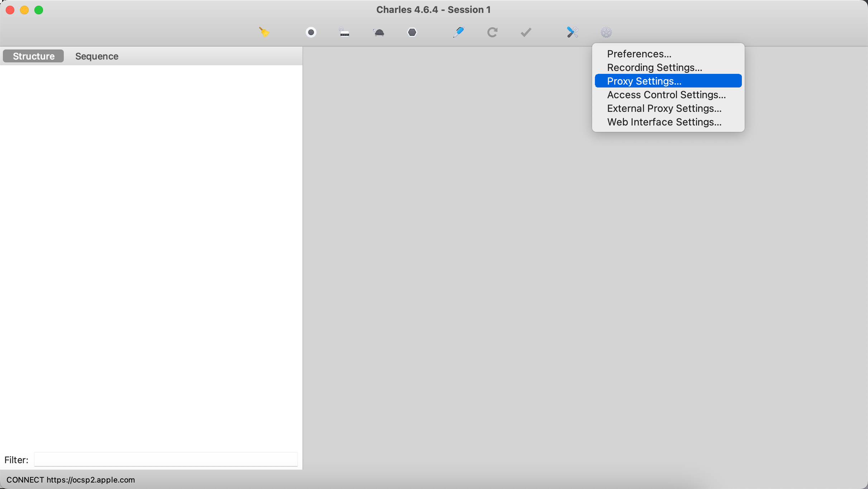Select Recording Settings... menu item
Image resolution: width=868 pixels, height=489 pixels.
tap(654, 67)
